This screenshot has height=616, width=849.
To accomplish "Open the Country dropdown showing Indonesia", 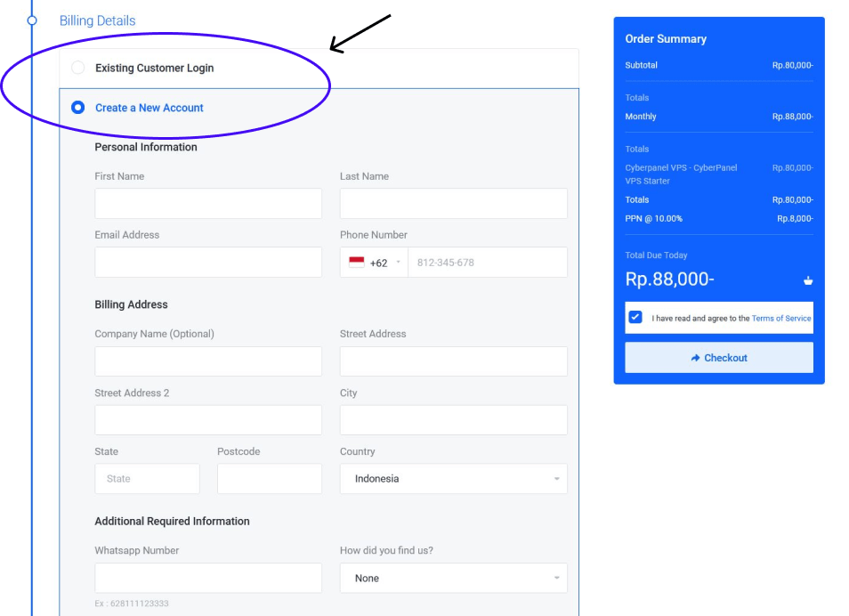I will (x=453, y=478).
